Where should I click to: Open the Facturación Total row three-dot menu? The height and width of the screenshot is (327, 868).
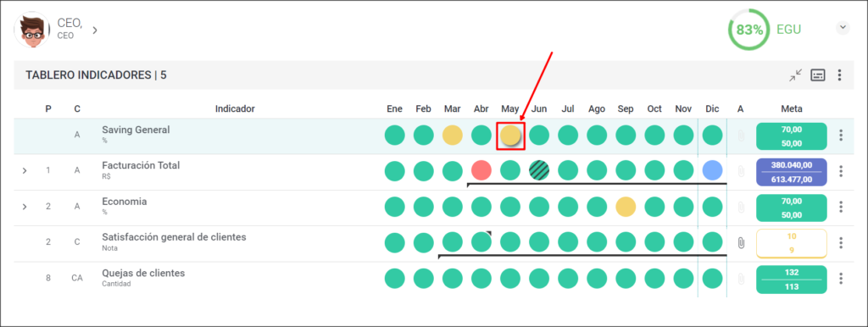[x=841, y=171]
